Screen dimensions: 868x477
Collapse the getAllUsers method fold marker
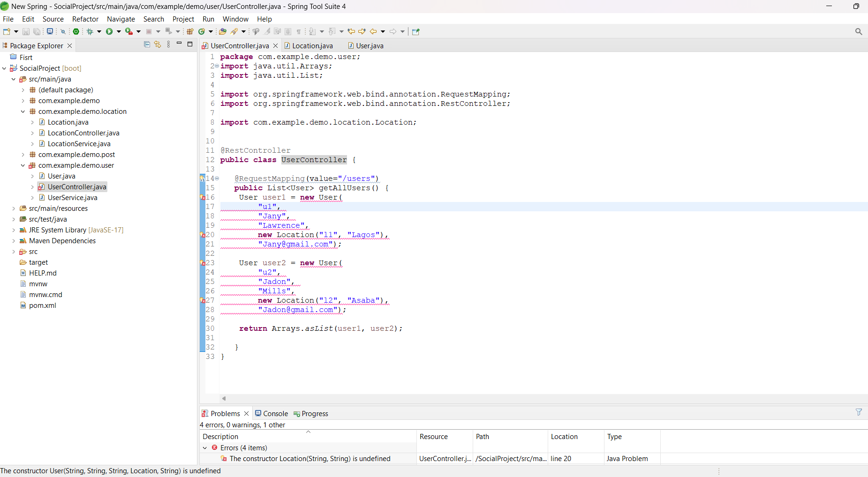(x=217, y=179)
